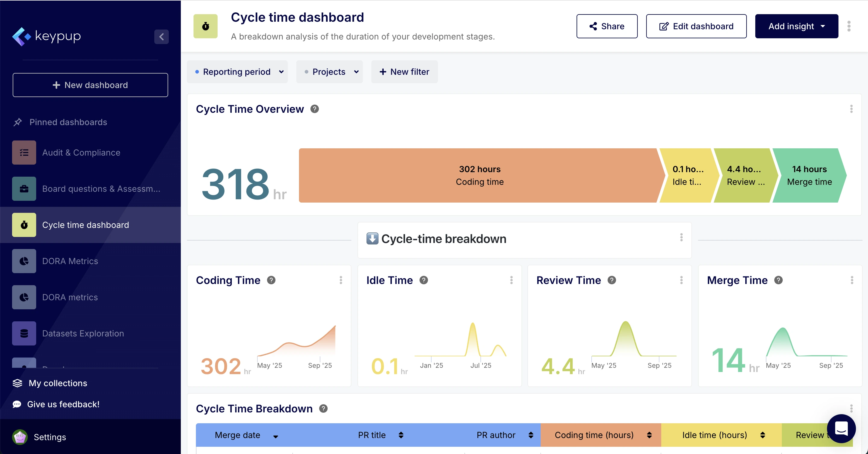868x454 pixels.
Task: Open the chat support bubble
Action: (x=841, y=429)
